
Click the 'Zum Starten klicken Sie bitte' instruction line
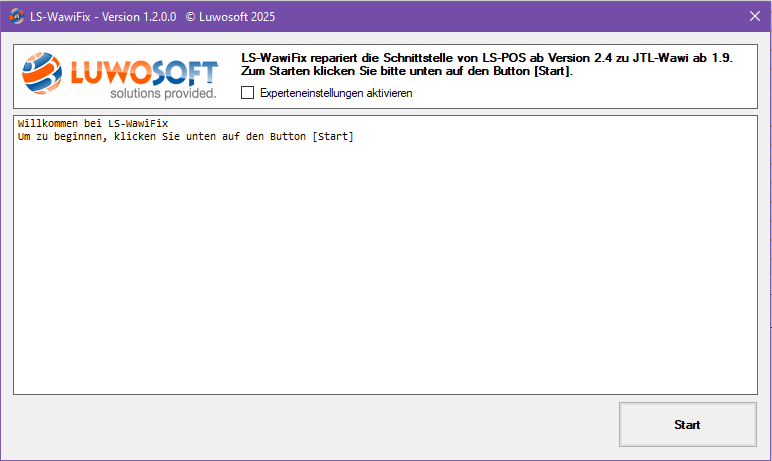(x=407, y=71)
